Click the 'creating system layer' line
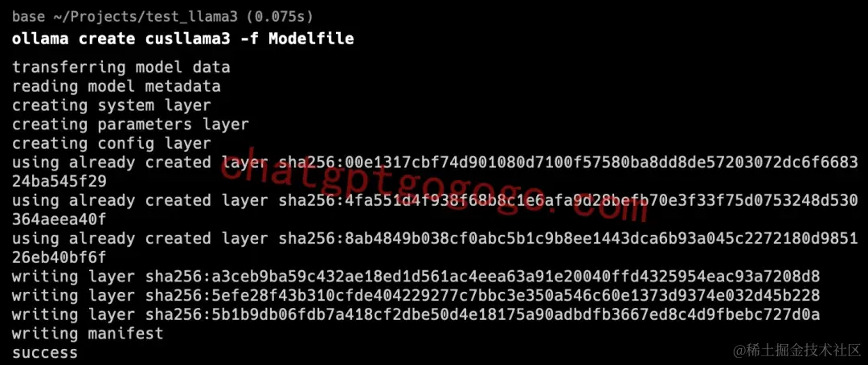This screenshot has width=868, height=365. click(x=112, y=105)
